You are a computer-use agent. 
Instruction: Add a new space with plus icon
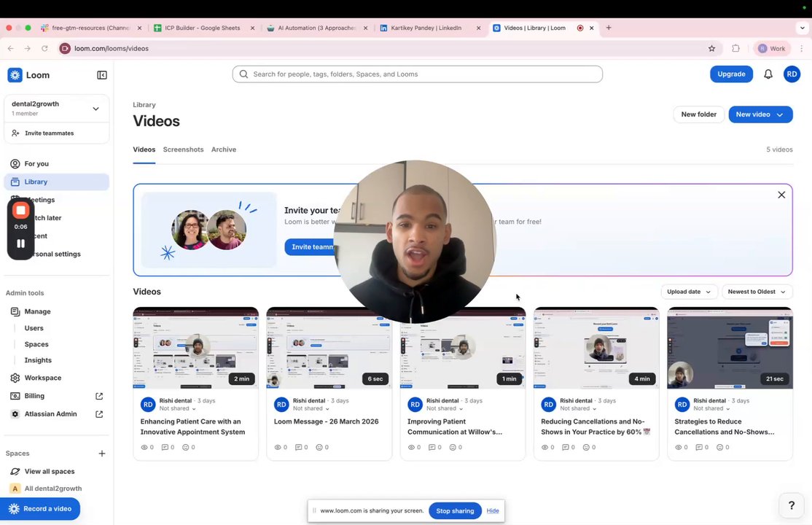click(x=102, y=454)
